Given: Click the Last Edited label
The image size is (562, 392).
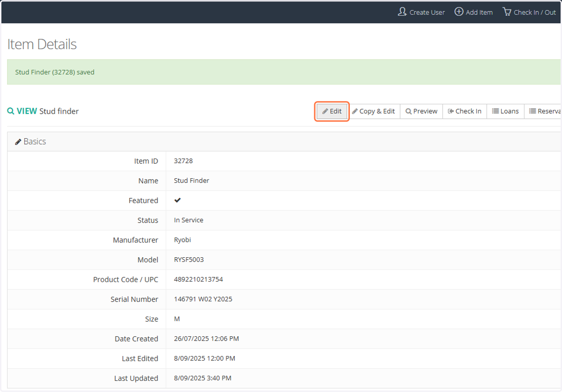Looking at the screenshot, I should coord(140,358).
